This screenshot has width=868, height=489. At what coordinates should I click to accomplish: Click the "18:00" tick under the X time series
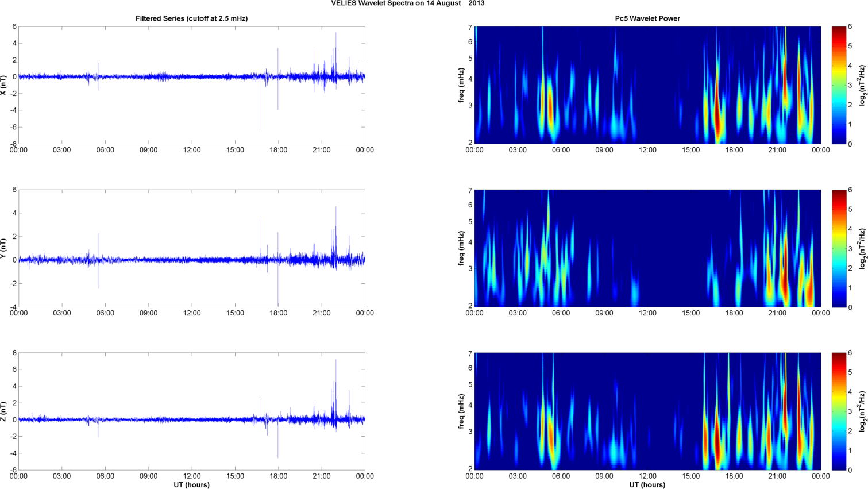tap(279, 150)
